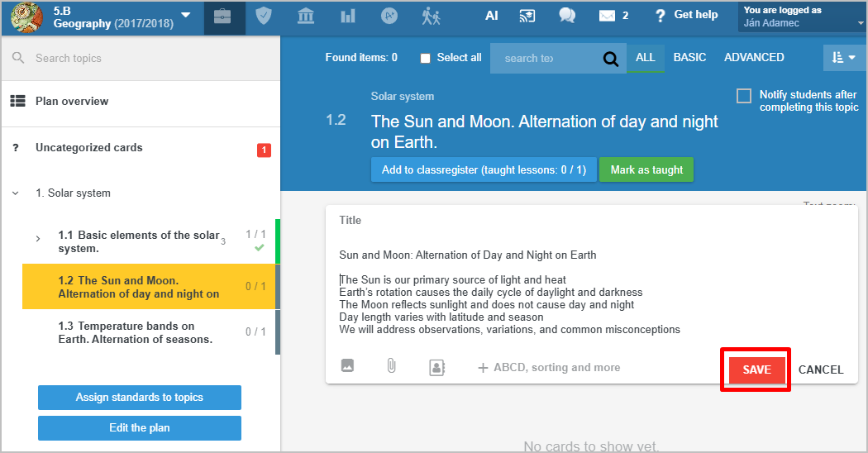Open the shield checkmark icon
Image resolution: width=868 pixels, height=453 pixels.
(x=264, y=17)
